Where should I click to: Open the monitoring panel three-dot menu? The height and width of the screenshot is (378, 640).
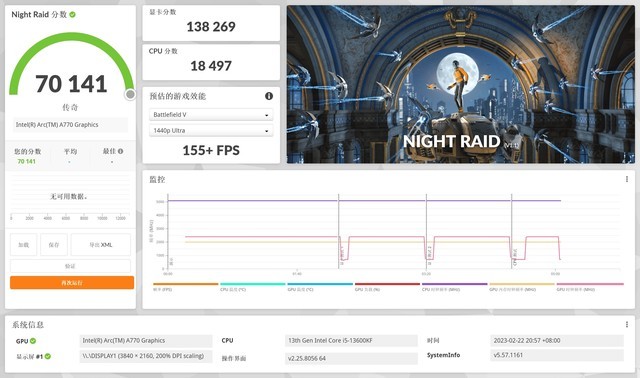pyautogui.click(x=627, y=179)
